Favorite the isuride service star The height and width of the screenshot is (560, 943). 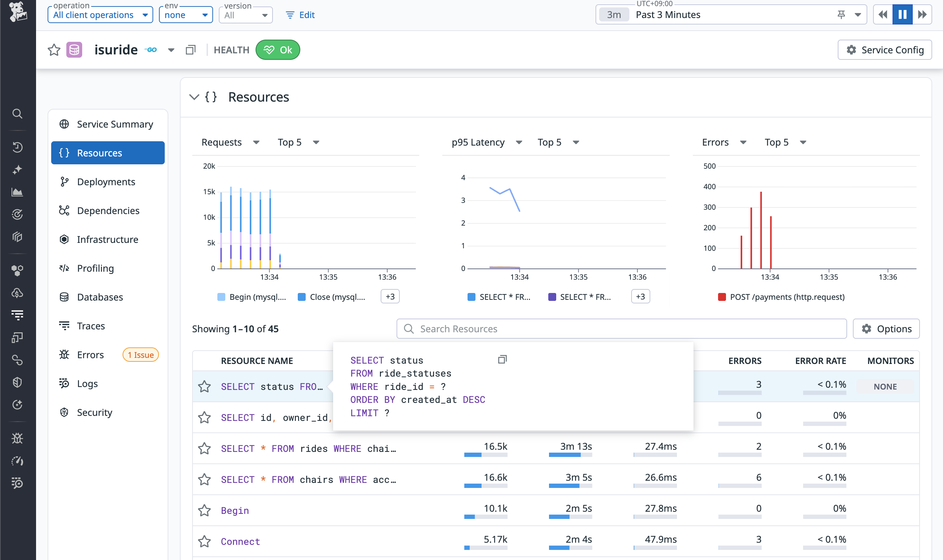click(54, 50)
